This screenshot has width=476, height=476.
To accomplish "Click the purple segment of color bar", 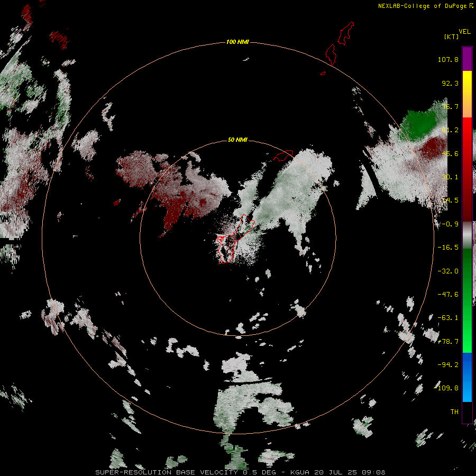I will click(x=467, y=59).
